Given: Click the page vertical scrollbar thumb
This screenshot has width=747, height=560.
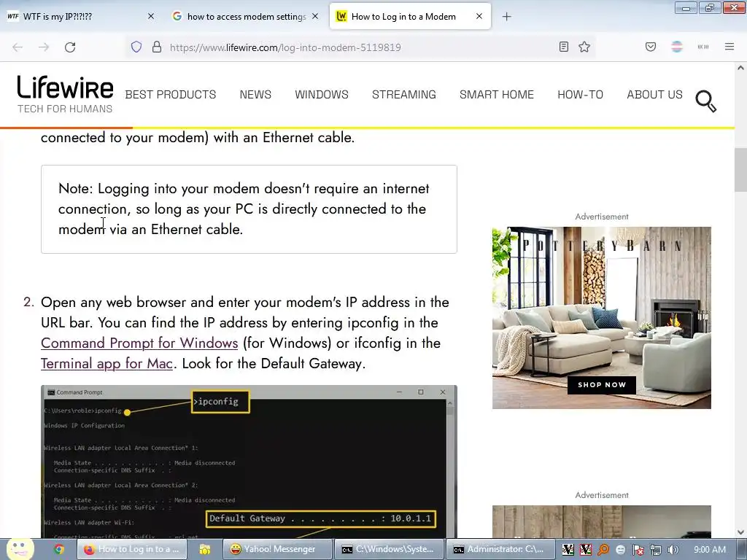Looking at the screenshot, I should [740, 170].
